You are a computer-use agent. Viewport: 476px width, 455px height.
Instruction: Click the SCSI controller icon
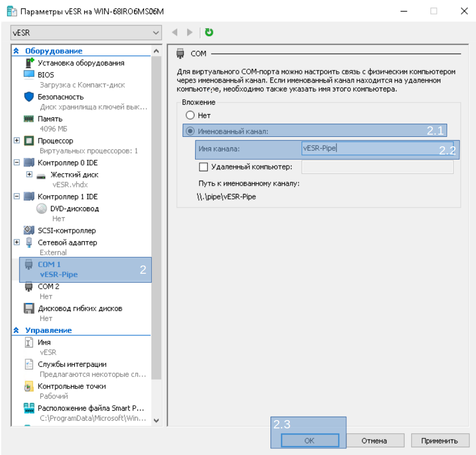(x=29, y=230)
